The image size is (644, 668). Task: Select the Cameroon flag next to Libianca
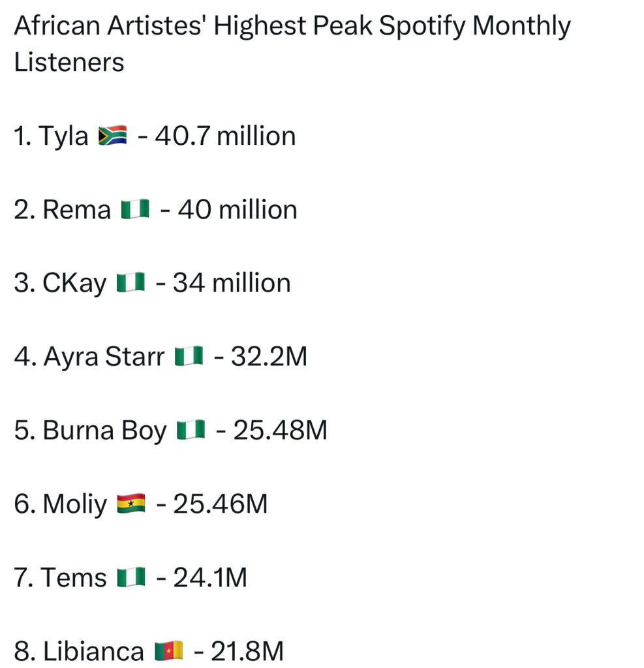pos(169,651)
